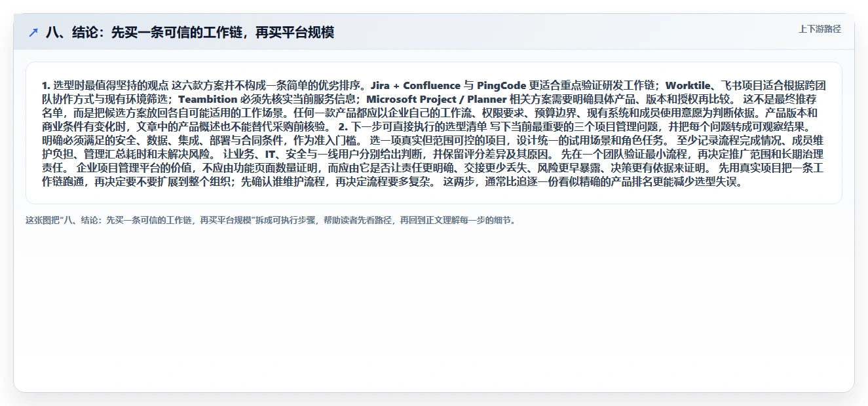Click the heading 八、结论：先买一条可信的工作链，再买平台规模
868x406 pixels.
[x=190, y=33]
